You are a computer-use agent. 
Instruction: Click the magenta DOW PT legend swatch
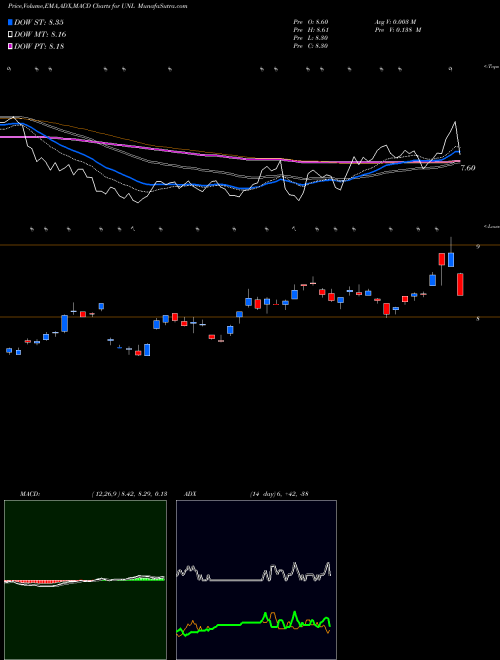[11, 46]
